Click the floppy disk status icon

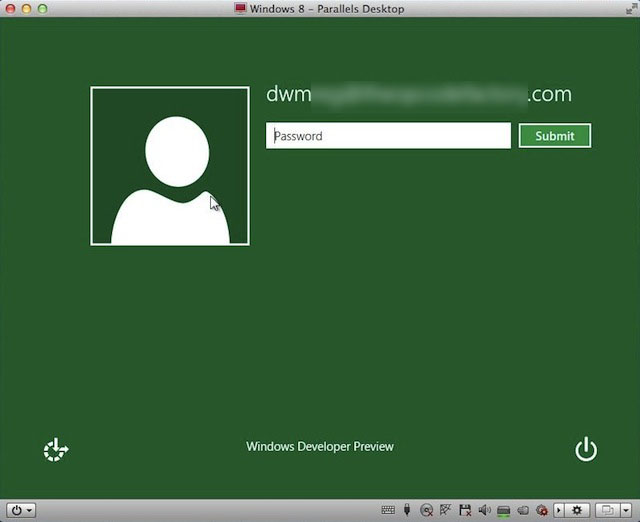click(464, 510)
